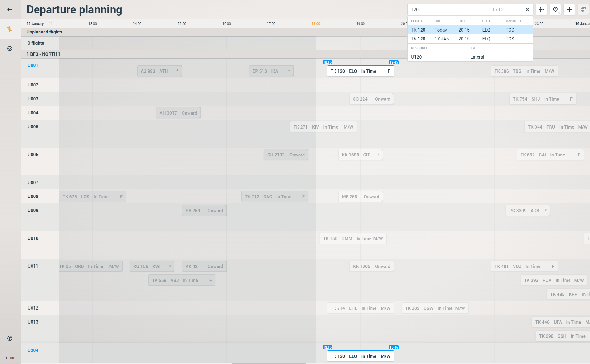Image resolution: width=590 pixels, height=364 pixels.
Task: Click the 19:45 end tag on U001
Action: coord(394,62)
